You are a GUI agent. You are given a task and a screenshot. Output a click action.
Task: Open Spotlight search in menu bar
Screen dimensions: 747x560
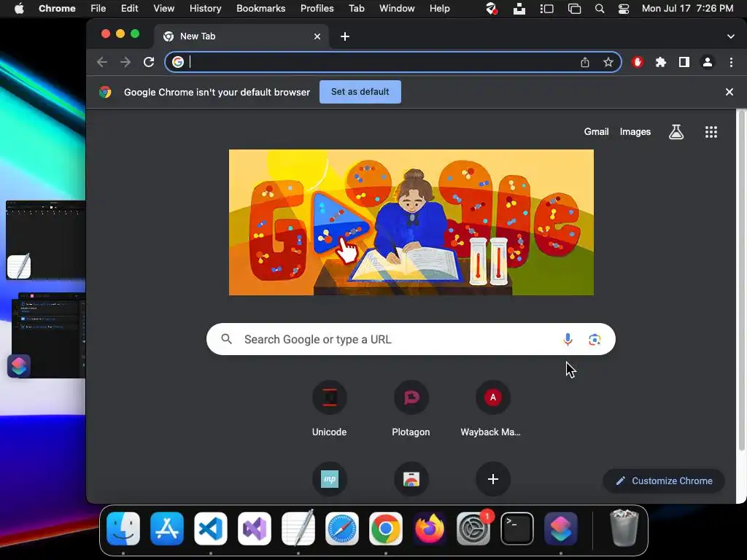click(x=600, y=9)
